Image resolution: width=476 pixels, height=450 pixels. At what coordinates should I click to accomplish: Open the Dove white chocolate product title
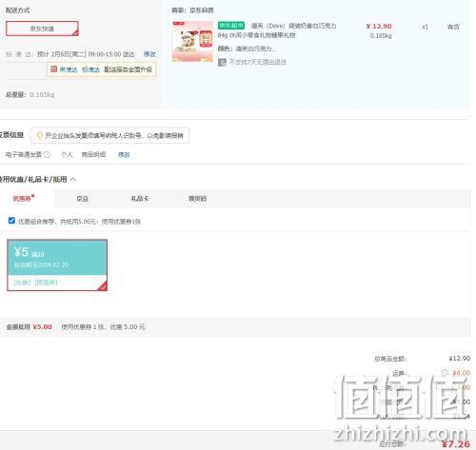click(x=277, y=30)
